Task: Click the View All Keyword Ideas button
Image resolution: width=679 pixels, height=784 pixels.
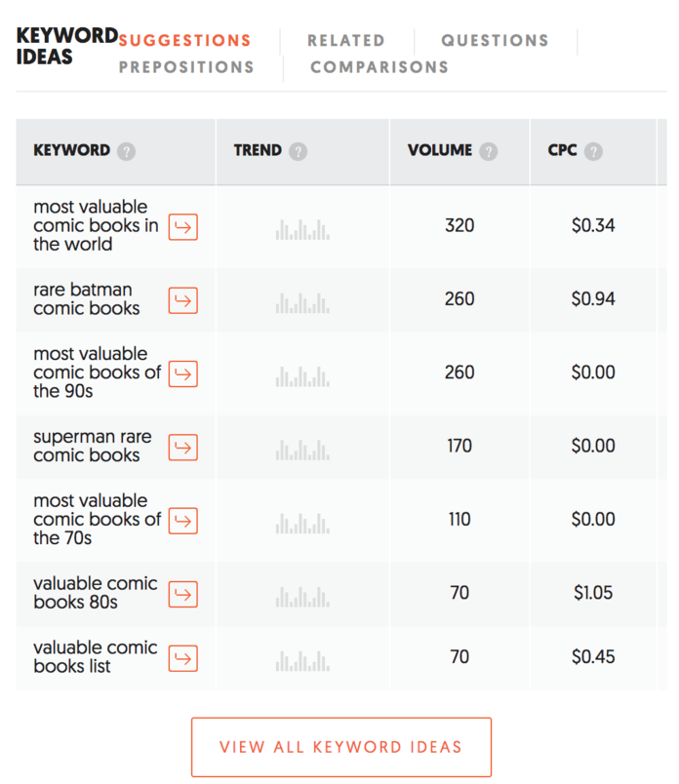Action: click(x=340, y=747)
